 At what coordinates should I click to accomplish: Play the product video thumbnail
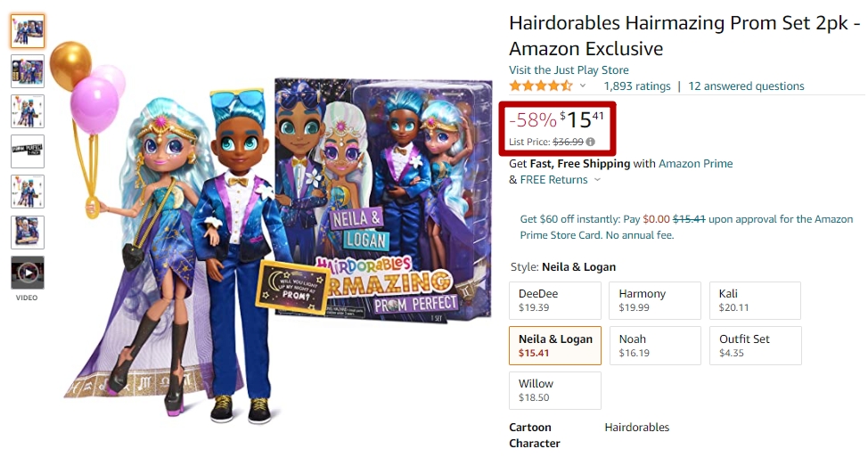point(28,273)
